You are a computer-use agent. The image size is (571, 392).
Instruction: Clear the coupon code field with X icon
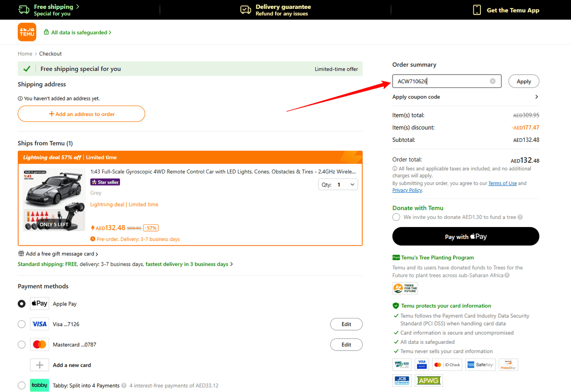pos(492,81)
